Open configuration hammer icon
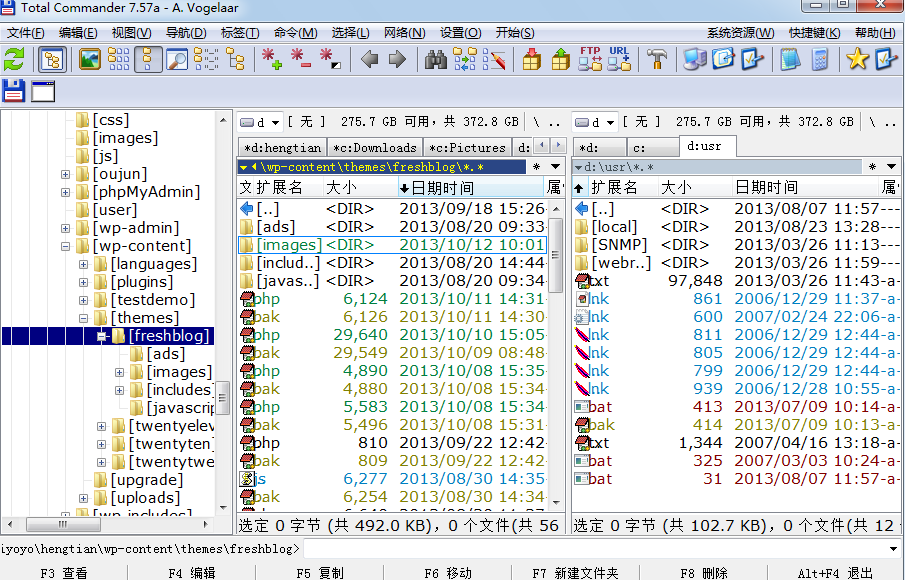This screenshot has width=905, height=580. click(x=656, y=59)
